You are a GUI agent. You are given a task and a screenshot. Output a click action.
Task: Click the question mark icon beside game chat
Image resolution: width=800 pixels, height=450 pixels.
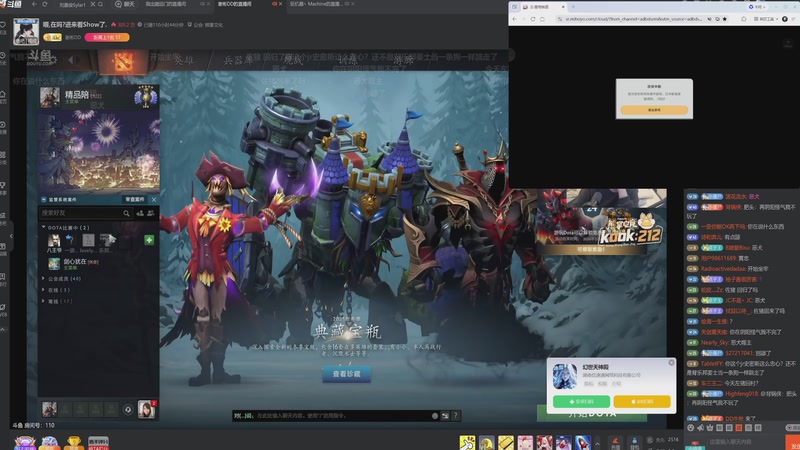click(x=456, y=416)
